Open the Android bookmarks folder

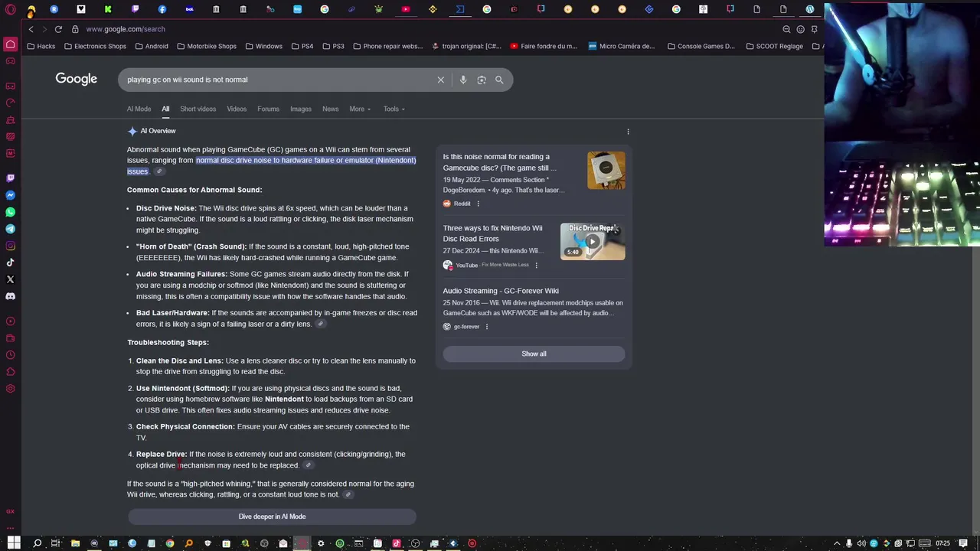(152, 46)
